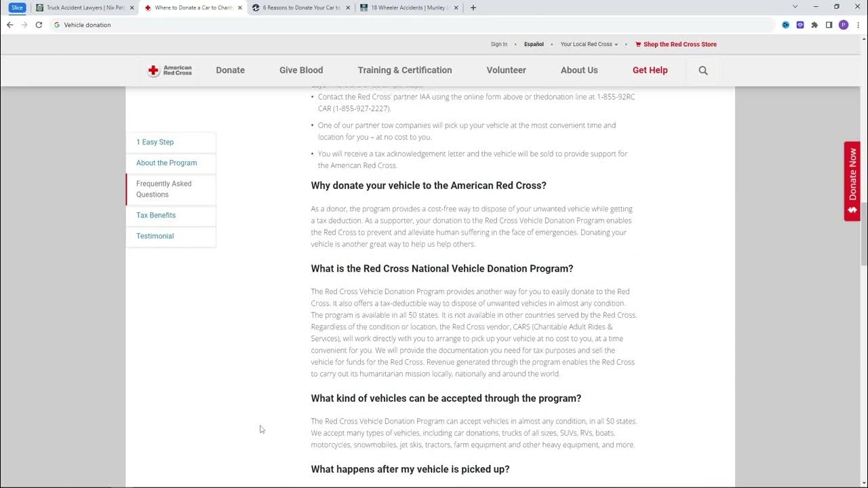This screenshot has width=868, height=488.
Task: Switch site language to Español
Action: point(534,45)
